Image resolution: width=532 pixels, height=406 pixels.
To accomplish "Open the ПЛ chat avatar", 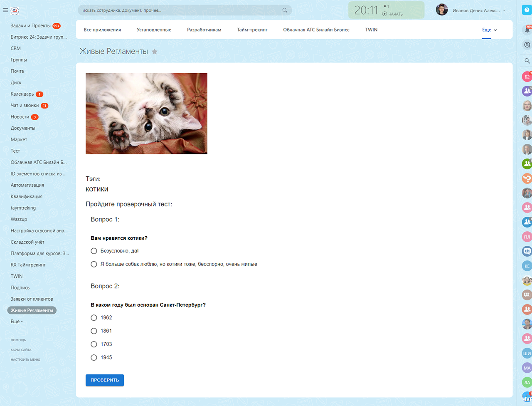I will [527, 237].
